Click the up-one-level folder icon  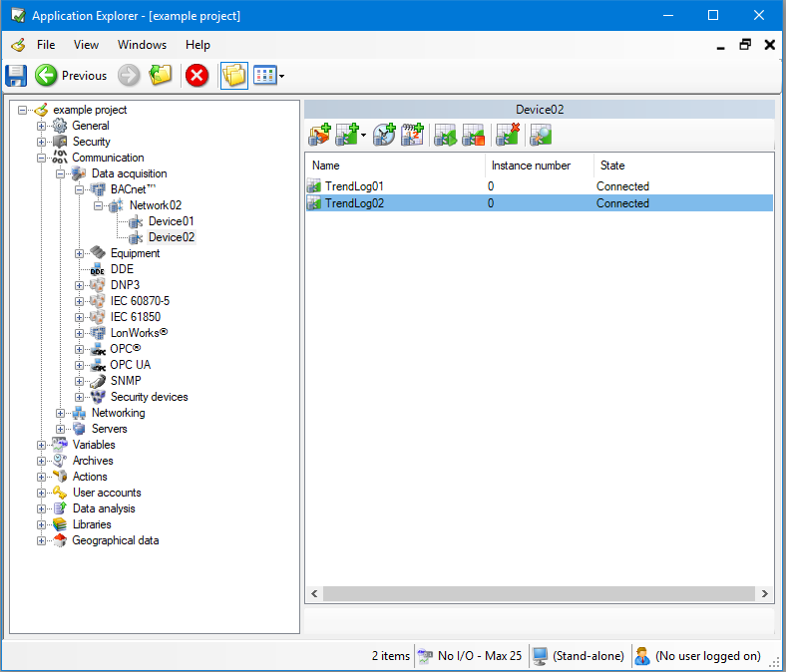click(x=161, y=76)
